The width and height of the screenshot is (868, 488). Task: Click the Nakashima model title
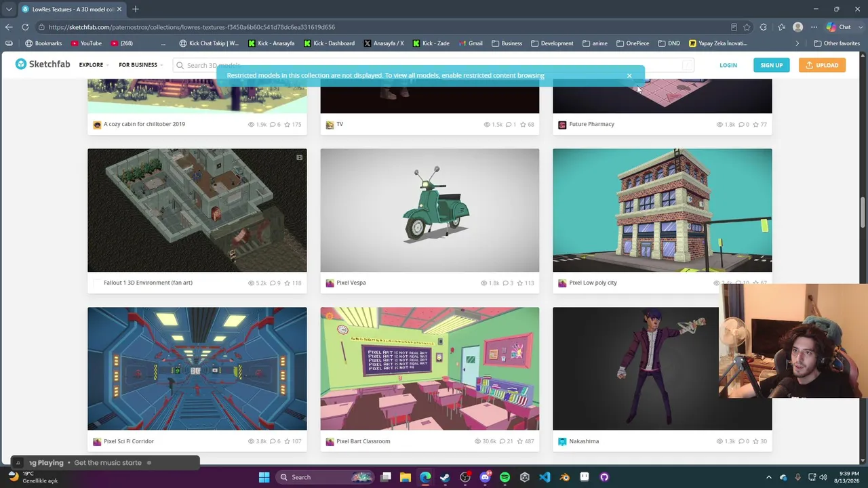coord(584,441)
